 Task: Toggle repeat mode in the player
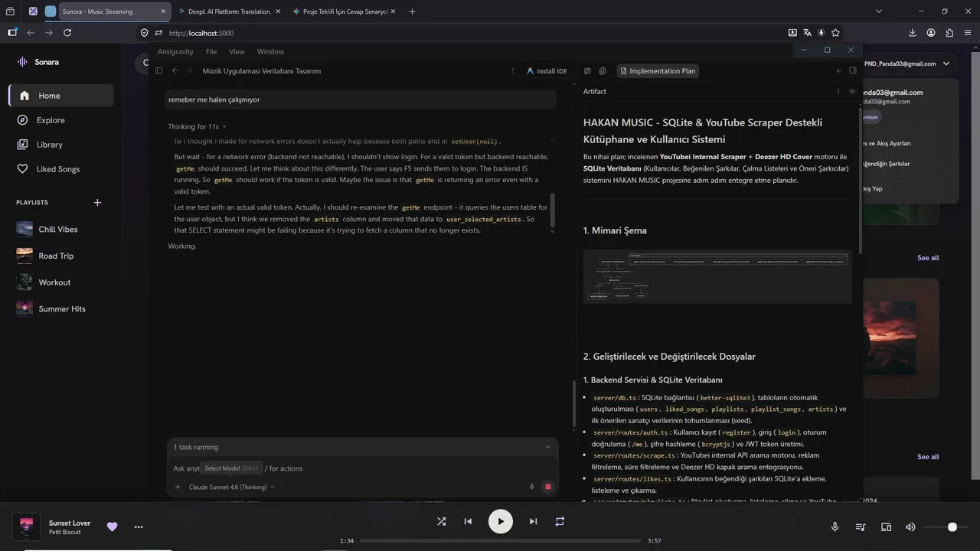(560, 521)
